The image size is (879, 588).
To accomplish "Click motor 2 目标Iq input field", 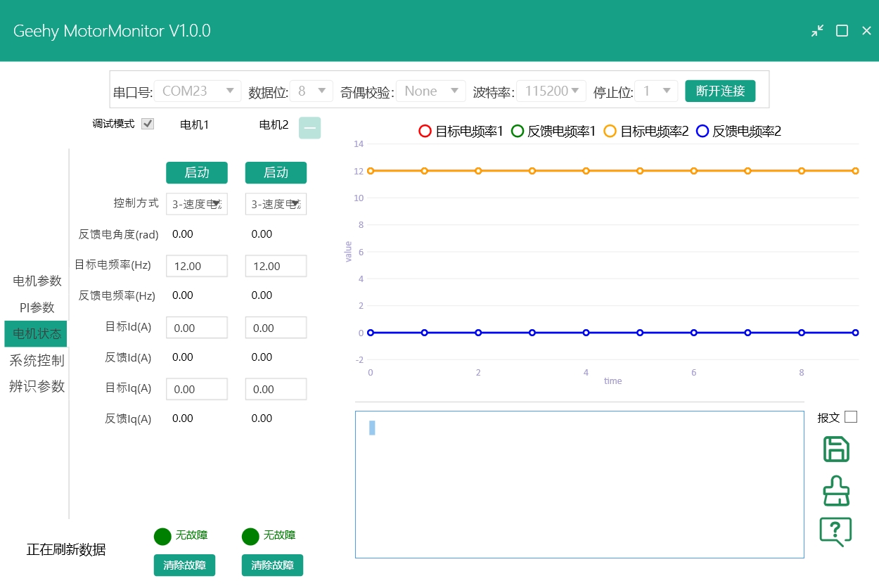I will tap(276, 389).
